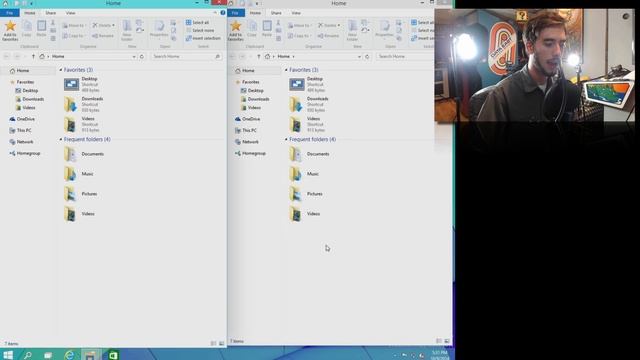The image size is (640, 360).
Task: Open help icon in left window ribbon
Action: point(223,13)
